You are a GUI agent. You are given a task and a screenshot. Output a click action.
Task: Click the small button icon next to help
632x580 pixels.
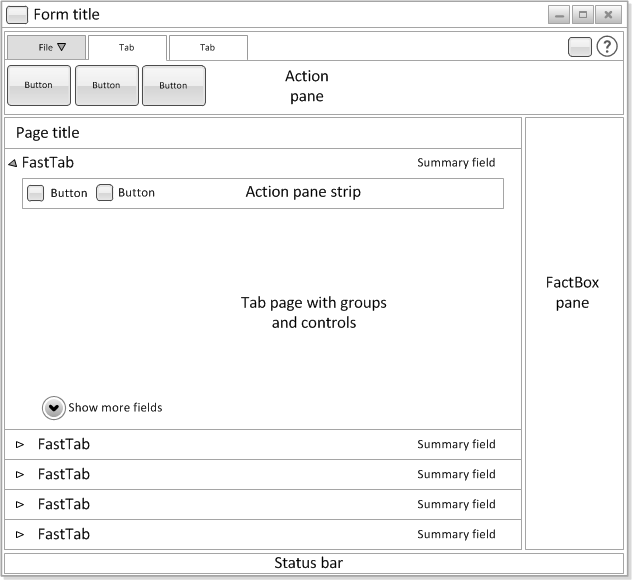[580, 47]
